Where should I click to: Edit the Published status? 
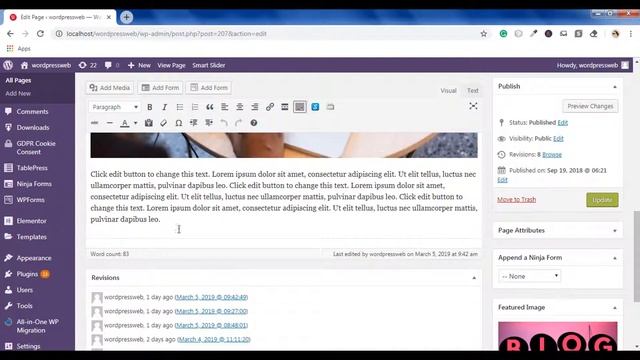[562, 122]
